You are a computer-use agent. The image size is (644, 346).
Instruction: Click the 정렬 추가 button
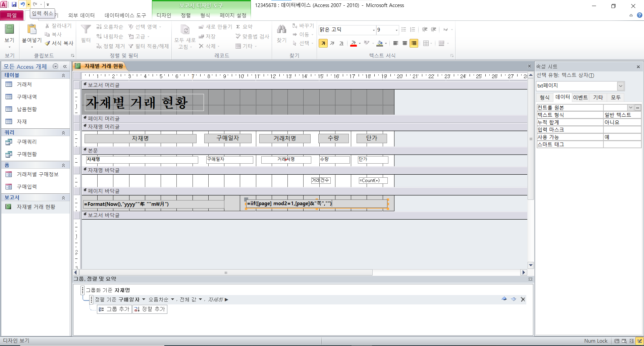click(150, 309)
